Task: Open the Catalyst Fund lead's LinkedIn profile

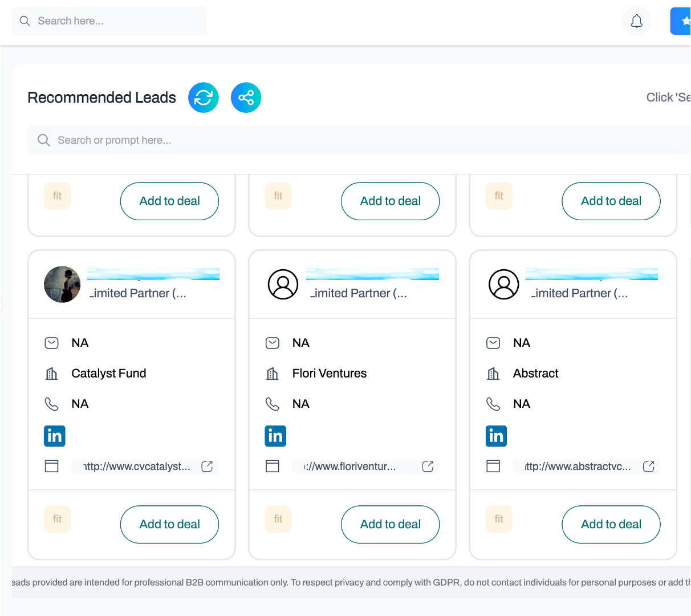Action: coord(55,436)
